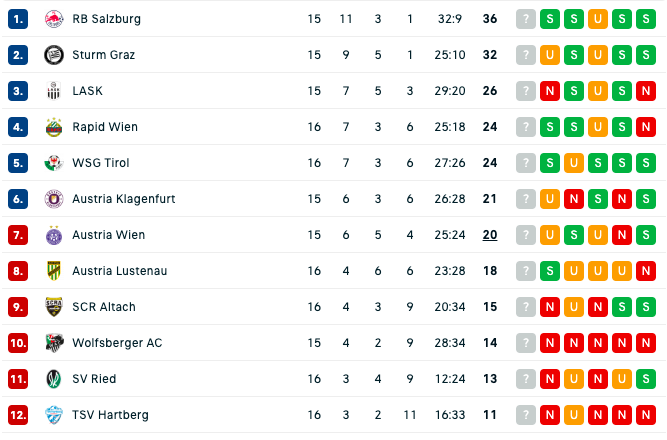Click gray question mark for RB Salzburg
667x440 pixels.
point(526,19)
